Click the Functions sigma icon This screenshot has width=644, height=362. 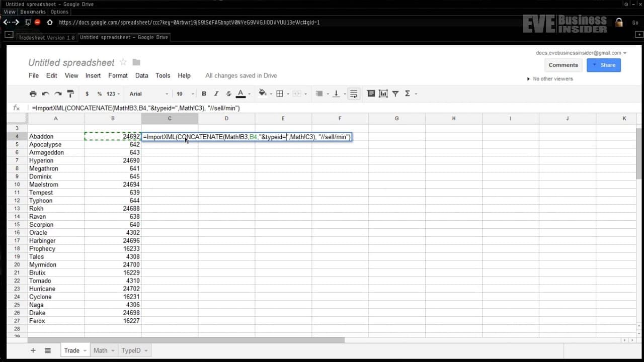tap(408, 94)
